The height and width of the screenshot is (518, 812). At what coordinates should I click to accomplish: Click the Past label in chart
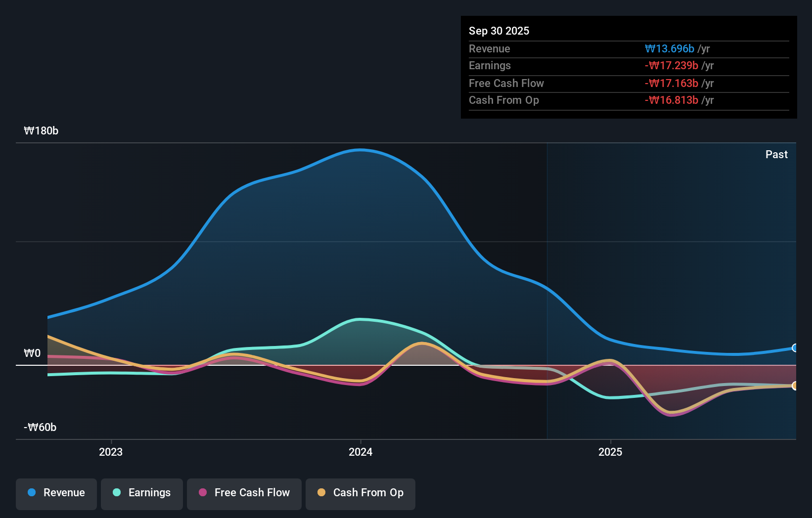(x=776, y=154)
